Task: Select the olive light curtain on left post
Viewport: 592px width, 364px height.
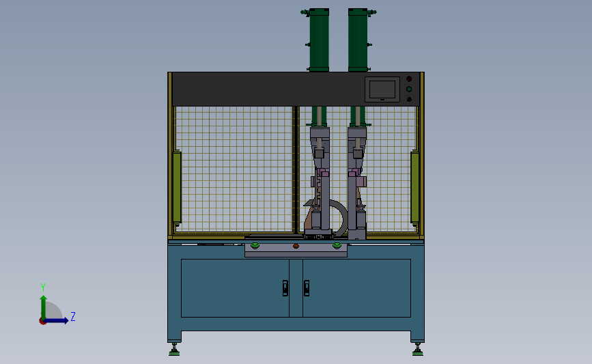Action: tap(177, 188)
